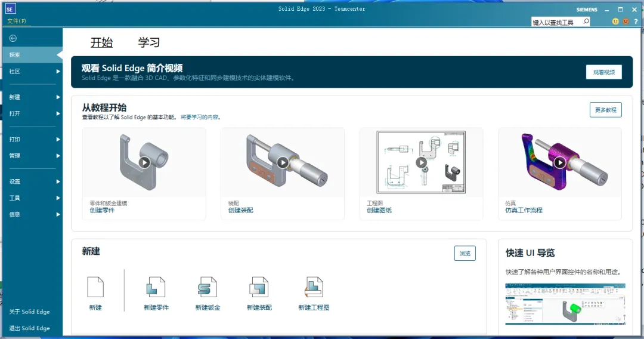Select 探索 in the sidebar

pyautogui.click(x=32, y=55)
